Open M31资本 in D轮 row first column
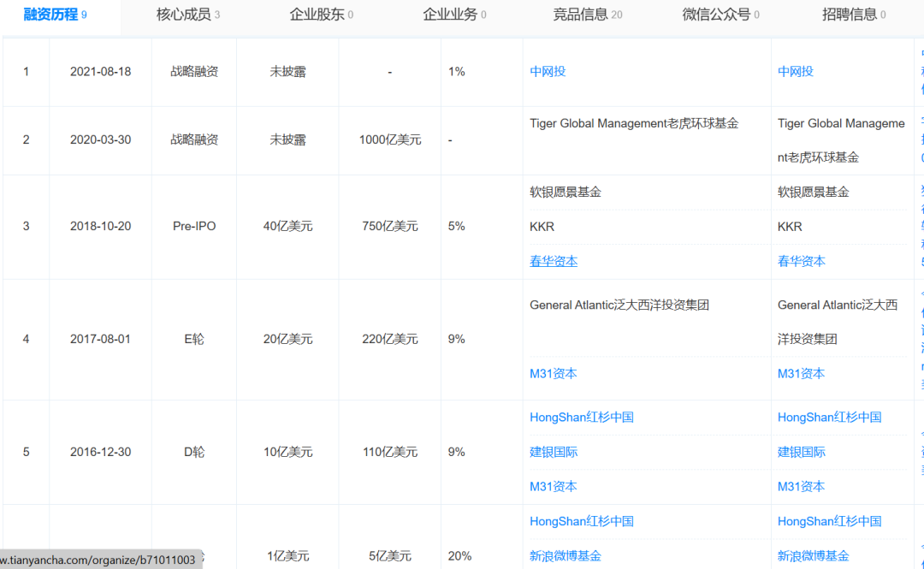Viewport: 924px width, 569px height. pyautogui.click(x=554, y=487)
